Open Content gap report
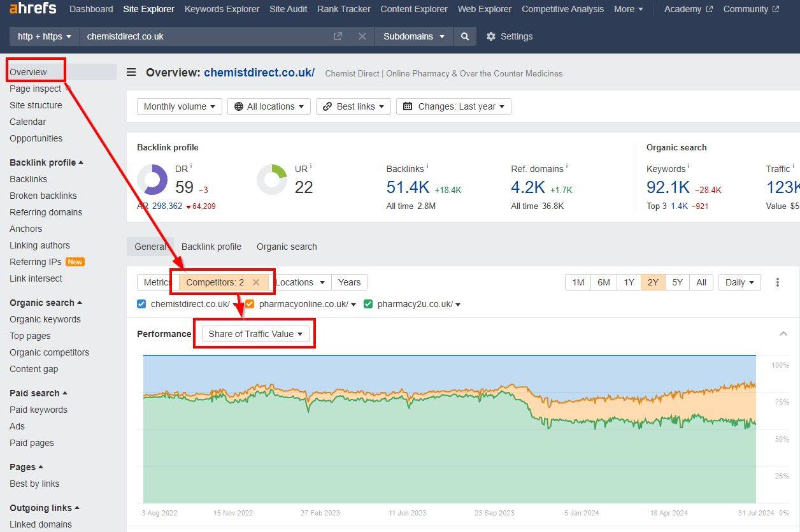Screen dimensions: 800x532 click(x=34, y=369)
